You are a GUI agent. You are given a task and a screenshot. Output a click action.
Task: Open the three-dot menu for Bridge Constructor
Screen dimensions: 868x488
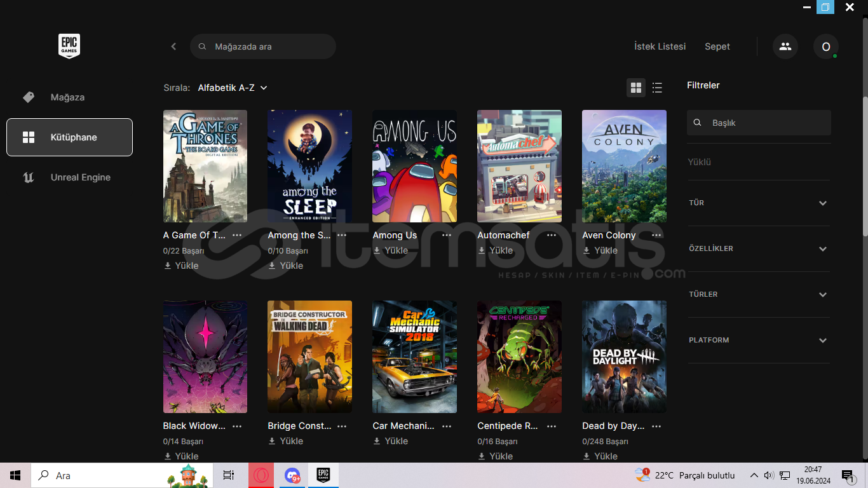(342, 426)
